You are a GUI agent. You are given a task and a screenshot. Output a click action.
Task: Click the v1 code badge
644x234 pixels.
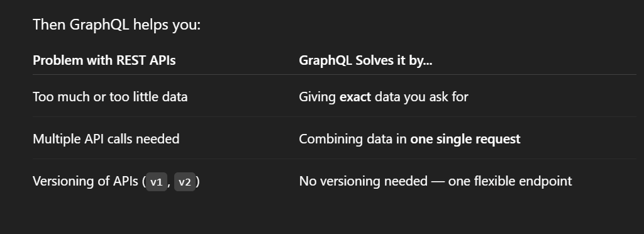coord(157,182)
